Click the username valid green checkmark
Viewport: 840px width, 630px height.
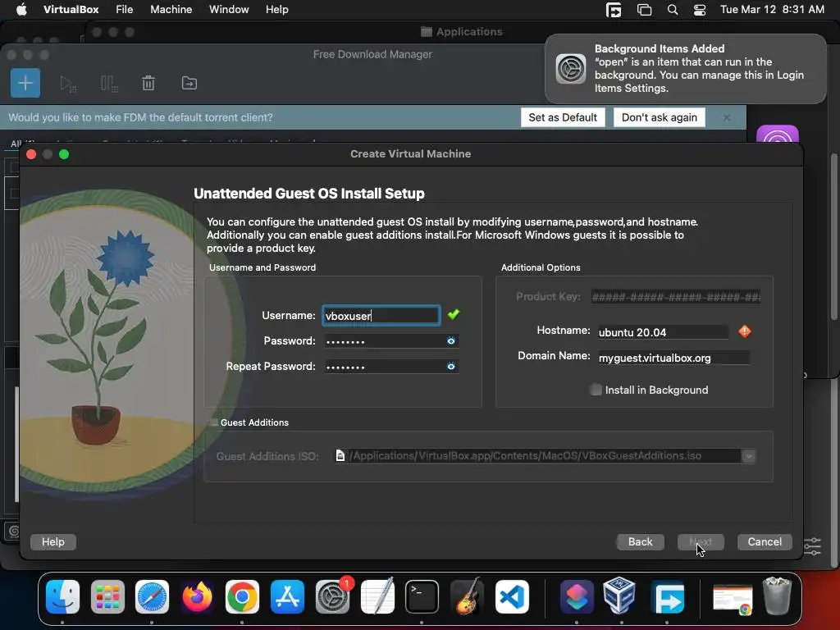tap(453, 314)
